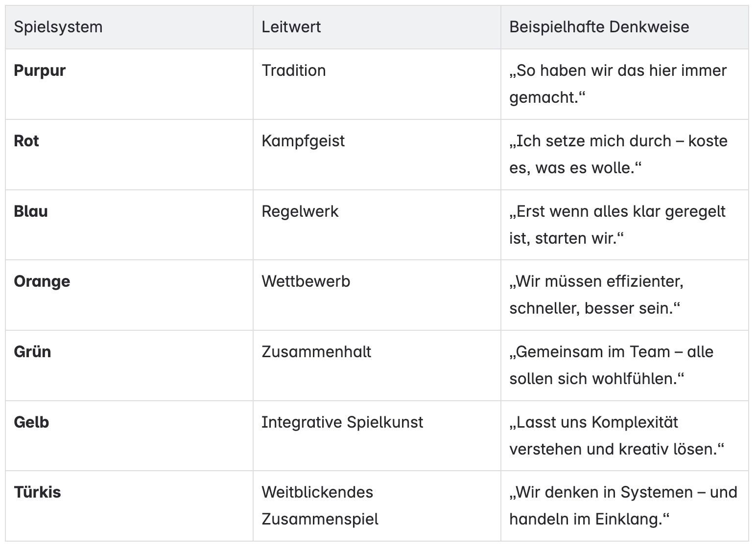
Task: Select the Integrative Spielkunst cell
Action: pos(342,422)
